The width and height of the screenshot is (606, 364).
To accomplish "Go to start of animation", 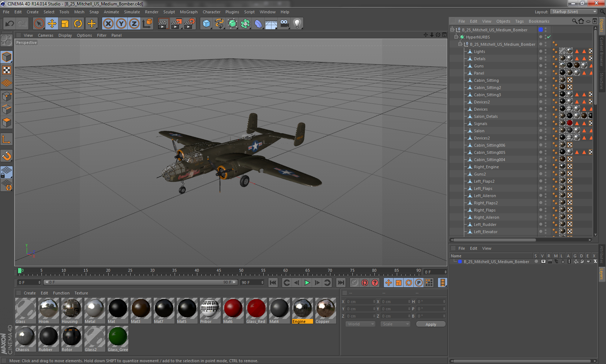I will pyautogui.click(x=273, y=283).
